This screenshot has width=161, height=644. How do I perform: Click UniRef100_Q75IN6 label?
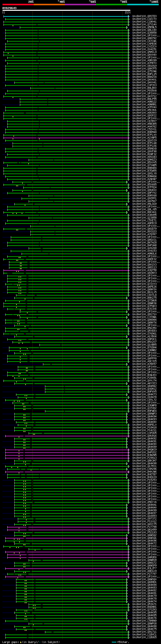click(x=144, y=72)
